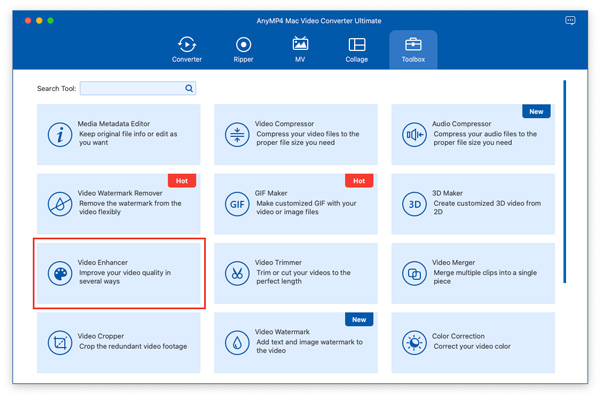Screen dimensions: 600x398
Task: Click the Video Enhancer palette icon
Action: [60, 273]
